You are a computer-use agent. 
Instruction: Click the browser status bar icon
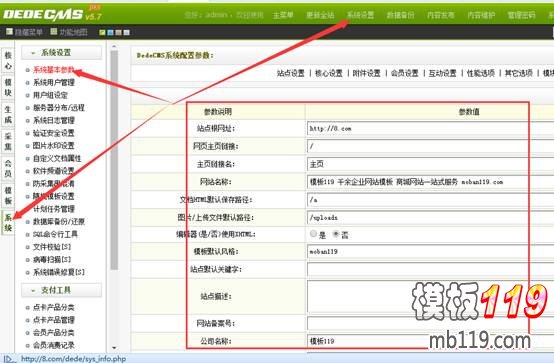point(9,358)
